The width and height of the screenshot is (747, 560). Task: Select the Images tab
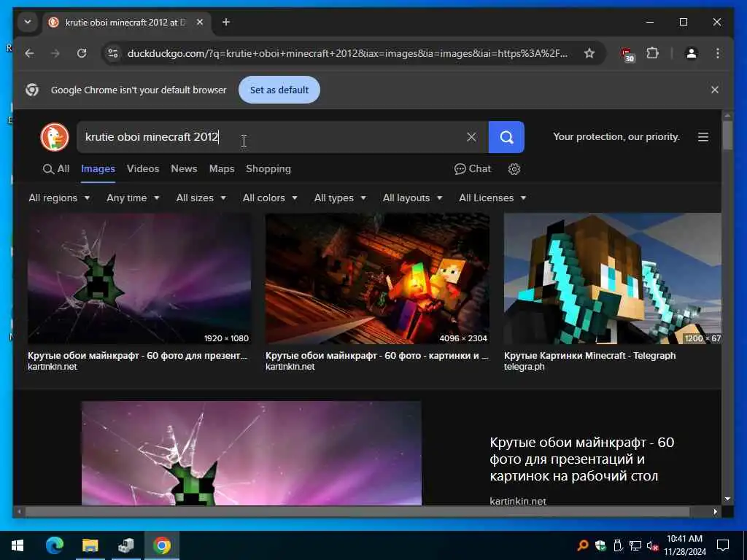click(98, 169)
